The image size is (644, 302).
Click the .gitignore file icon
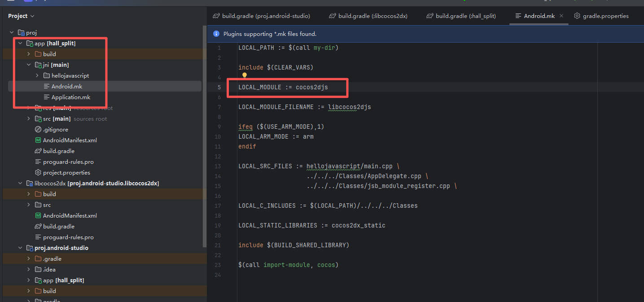[x=38, y=130]
